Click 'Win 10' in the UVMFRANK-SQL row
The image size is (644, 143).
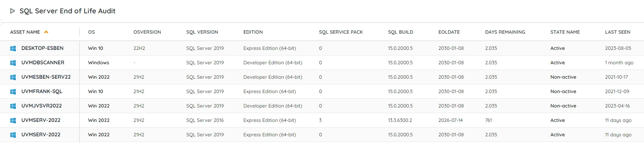coord(96,91)
